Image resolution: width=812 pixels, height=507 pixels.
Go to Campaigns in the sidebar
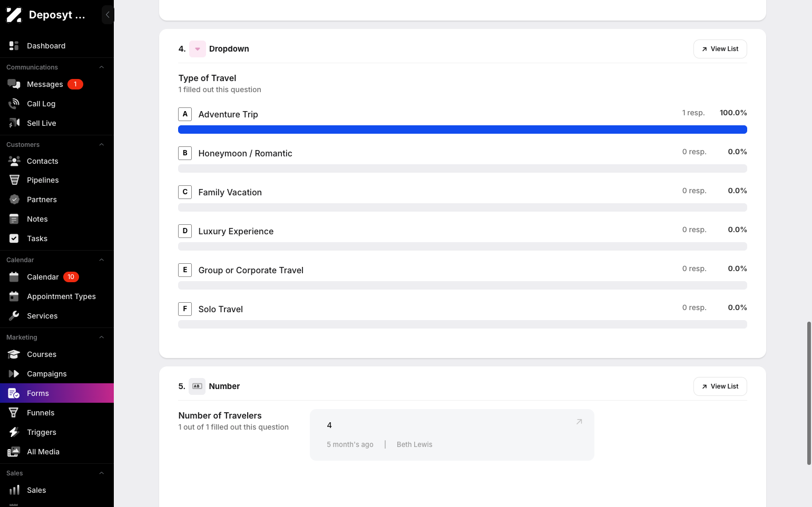click(57, 374)
